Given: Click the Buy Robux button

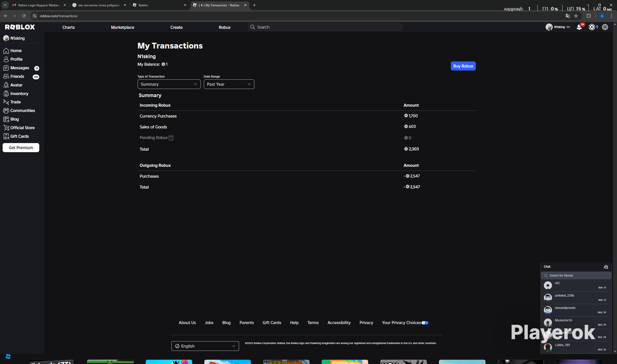Looking at the screenshot, I should coord(463,66).
